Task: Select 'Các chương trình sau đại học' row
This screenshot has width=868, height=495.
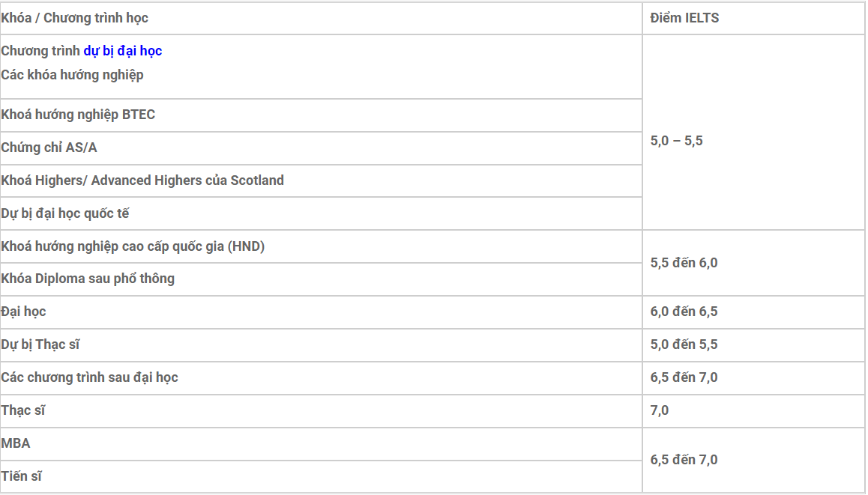Action: 89,377
